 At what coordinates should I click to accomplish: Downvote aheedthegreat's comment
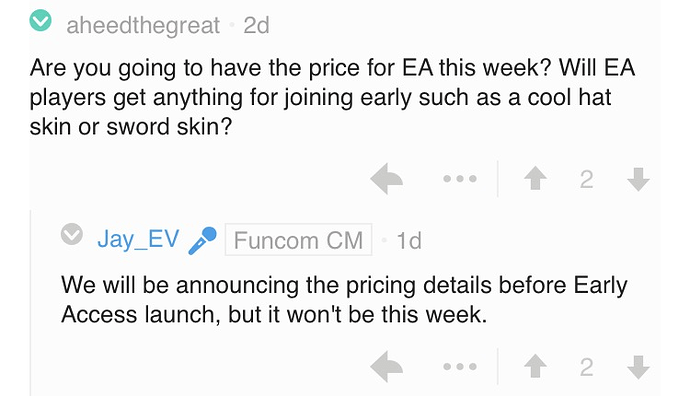coord(638,179)
